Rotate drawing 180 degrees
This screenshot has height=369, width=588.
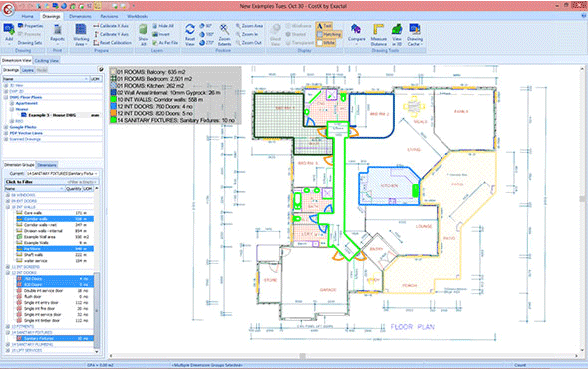(206, 34)
